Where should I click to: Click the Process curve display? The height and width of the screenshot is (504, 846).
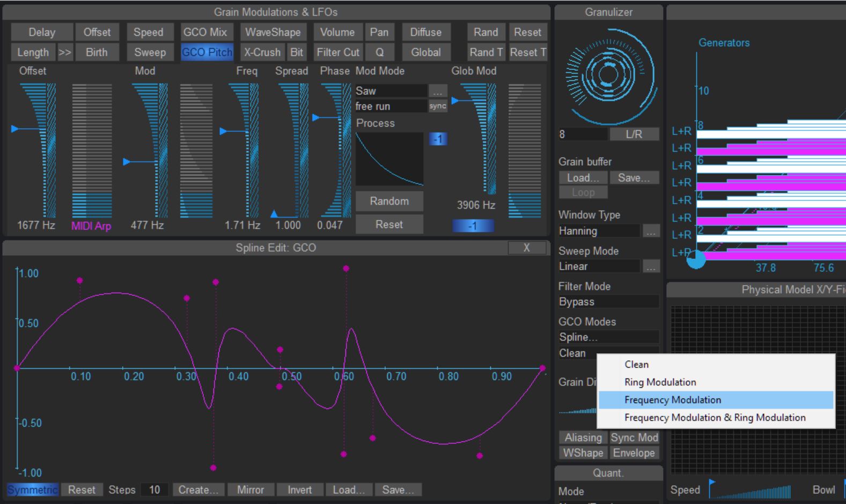(x=389, y=159)
